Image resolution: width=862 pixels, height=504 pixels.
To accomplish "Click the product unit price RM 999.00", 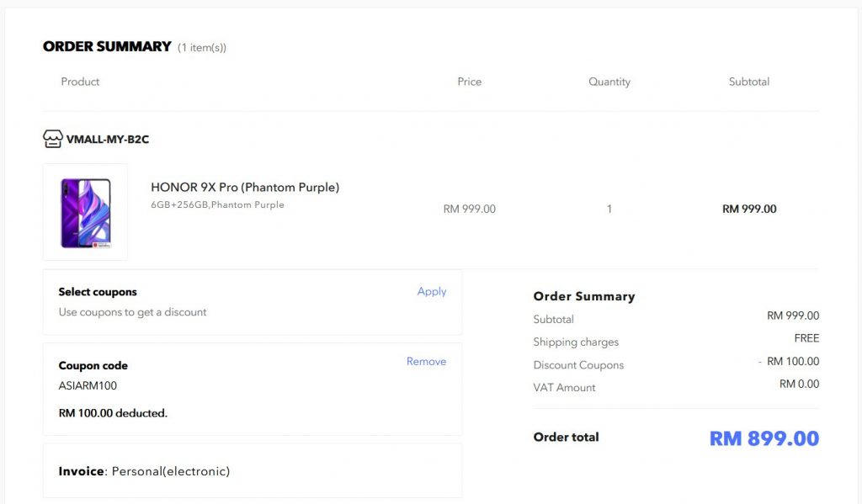I will pyautogui.click(x=470, y=209).
